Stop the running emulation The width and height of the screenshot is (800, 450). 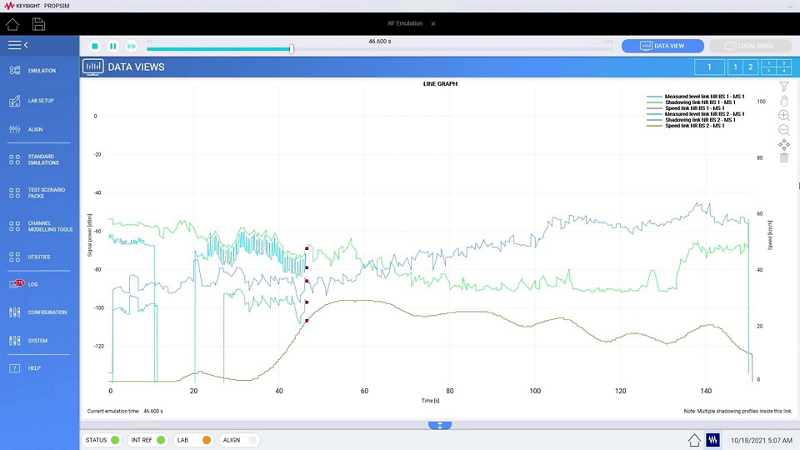click(x=94, y=46)
